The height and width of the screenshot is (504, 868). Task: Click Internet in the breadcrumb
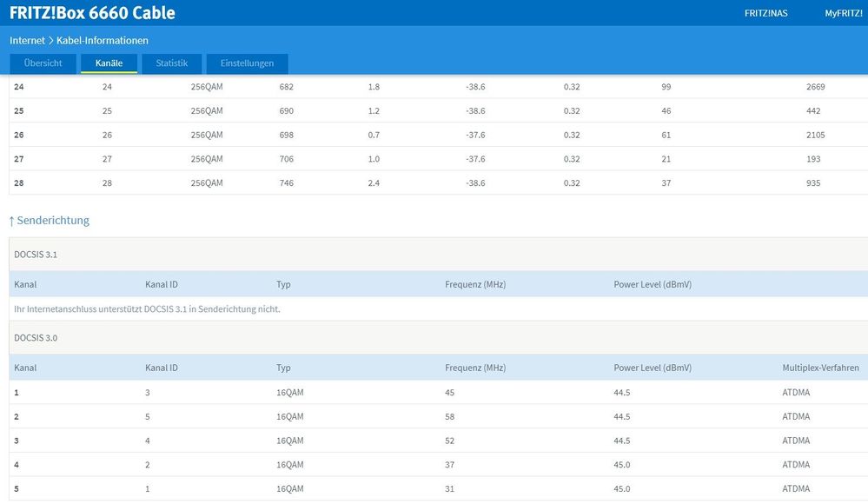click(27, 41)
